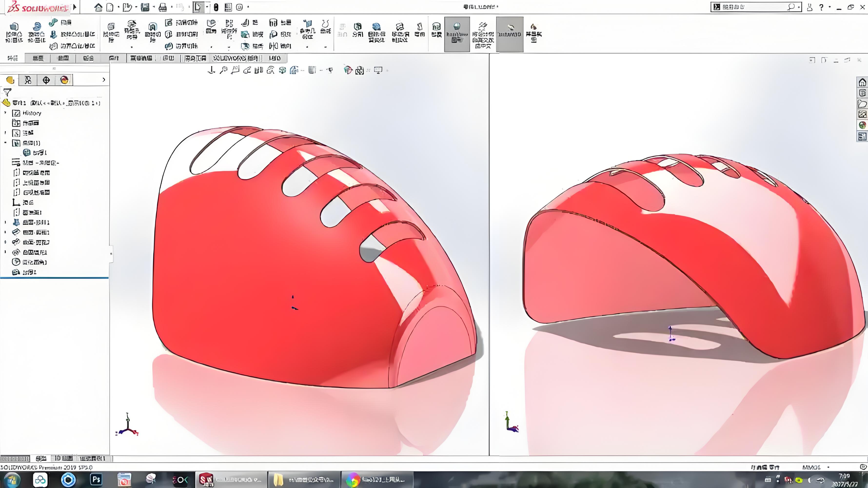
Task: Open Photoshop from the Windows taskbar
Action: [x=96, y=479]
